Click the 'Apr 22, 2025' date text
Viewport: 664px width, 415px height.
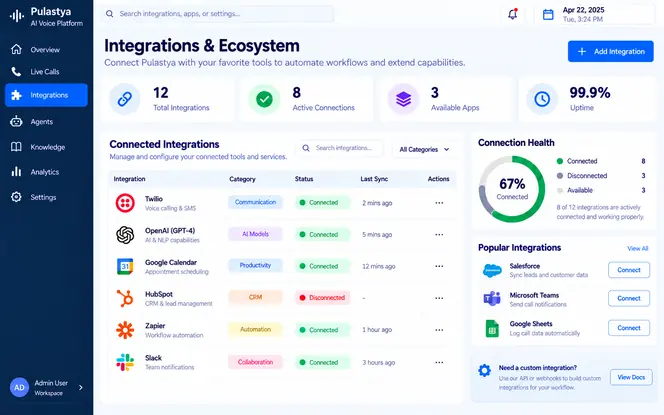coord(583,10)
